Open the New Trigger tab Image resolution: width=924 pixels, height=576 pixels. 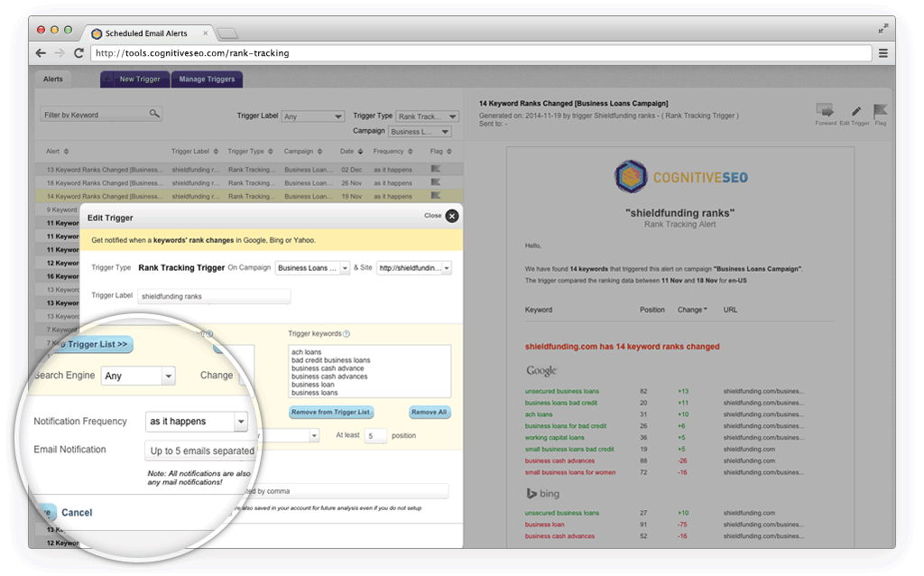point(135,79)
